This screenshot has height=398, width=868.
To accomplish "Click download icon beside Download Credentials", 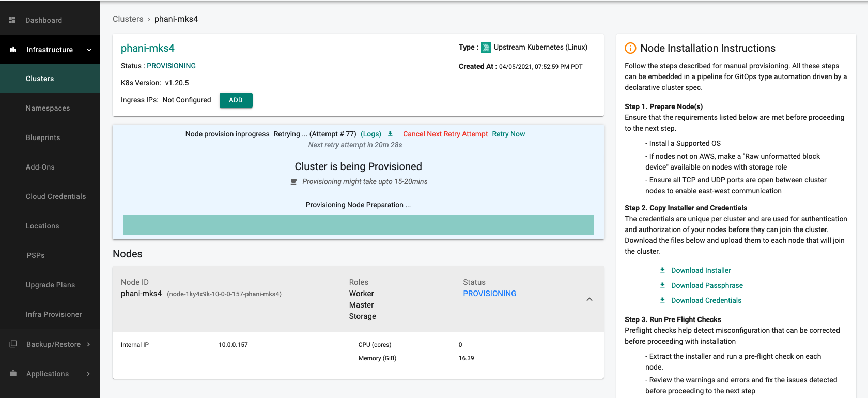I will click(x=662, y=300).
